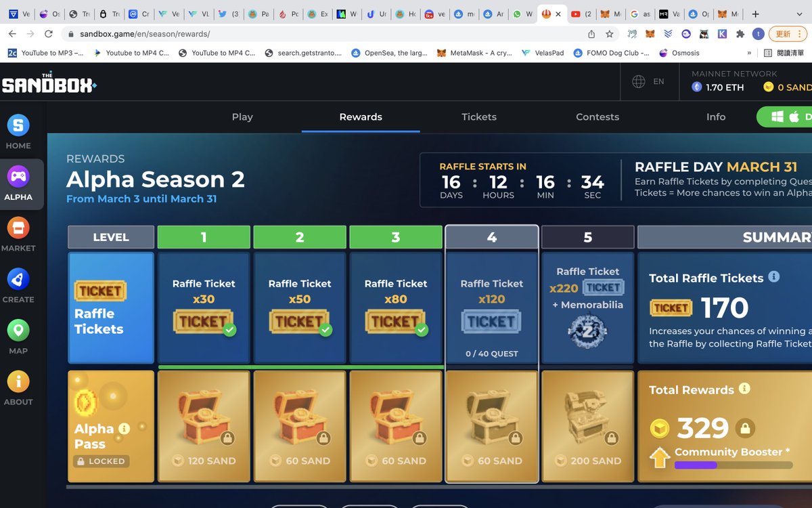Click Level 4 header

point(492,237)
